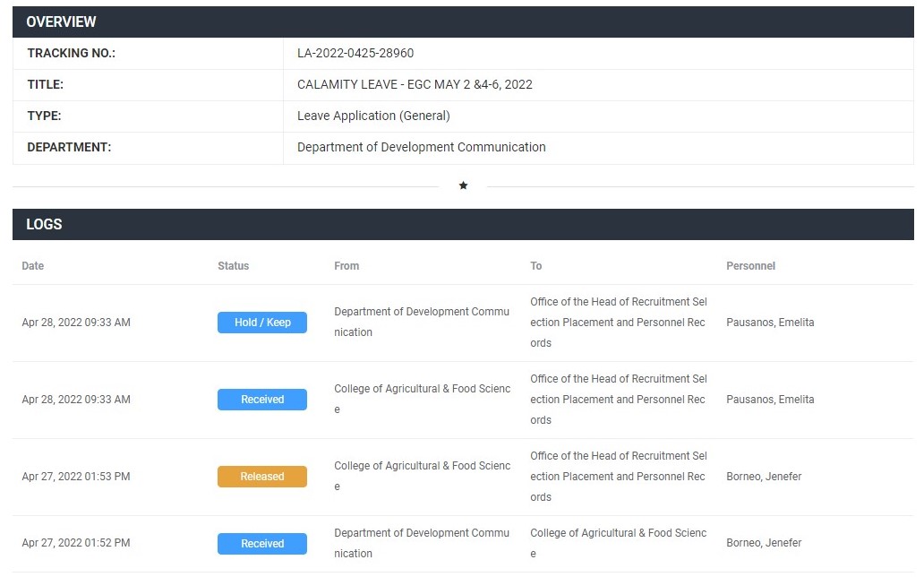The height and width of the screenshot is (577, 924).
Task: Click the Department of Development Communication overview value
Action: click(421, 148)
